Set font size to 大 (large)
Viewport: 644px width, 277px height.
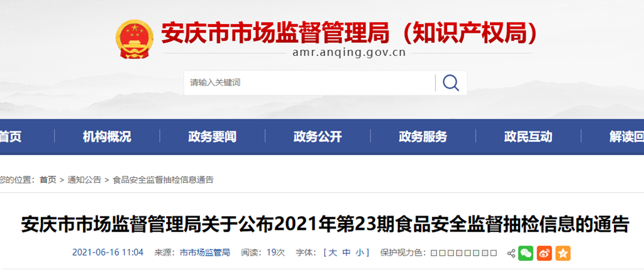click(x=333, y=253)
